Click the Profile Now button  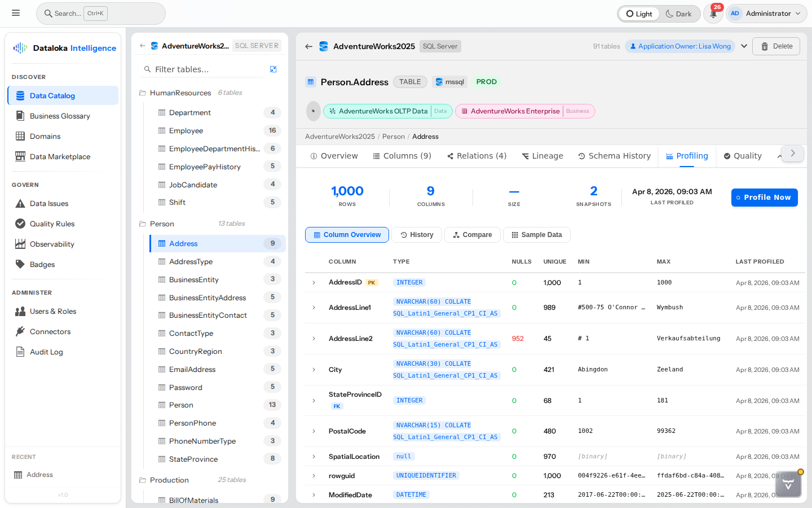click(764, 198)
